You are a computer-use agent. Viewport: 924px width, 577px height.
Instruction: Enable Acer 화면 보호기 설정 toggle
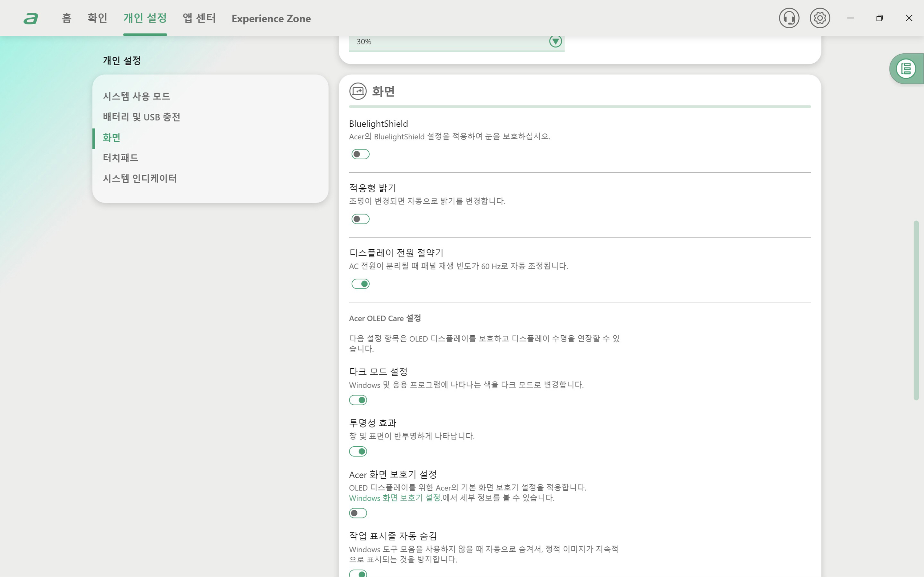coord(358,513)
